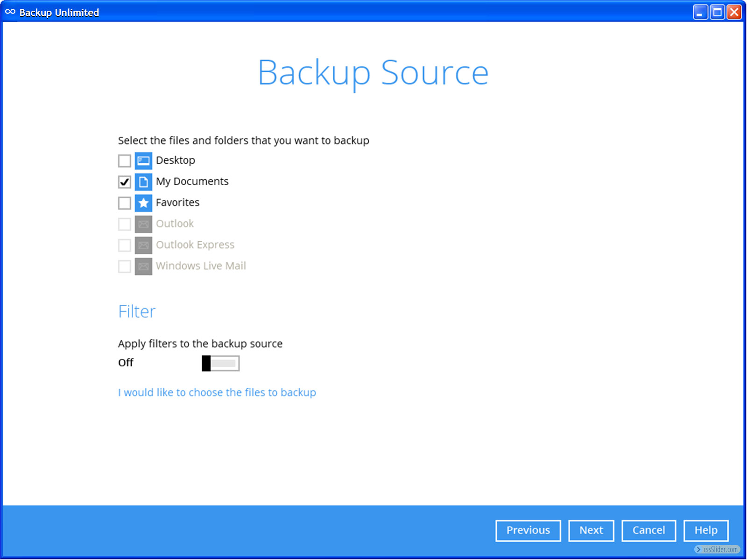This screenshot has width=747, height=560.
Task: Turn on the backup source filter switch
Action: click(x=220, y=363)
